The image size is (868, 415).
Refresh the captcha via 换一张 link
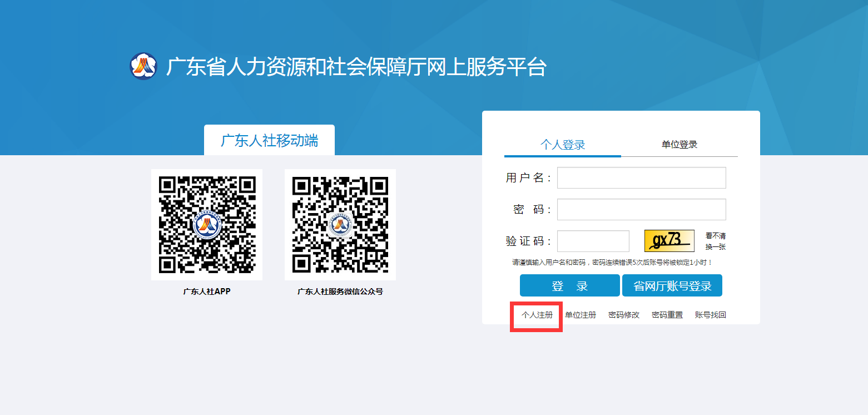[714, 246]
